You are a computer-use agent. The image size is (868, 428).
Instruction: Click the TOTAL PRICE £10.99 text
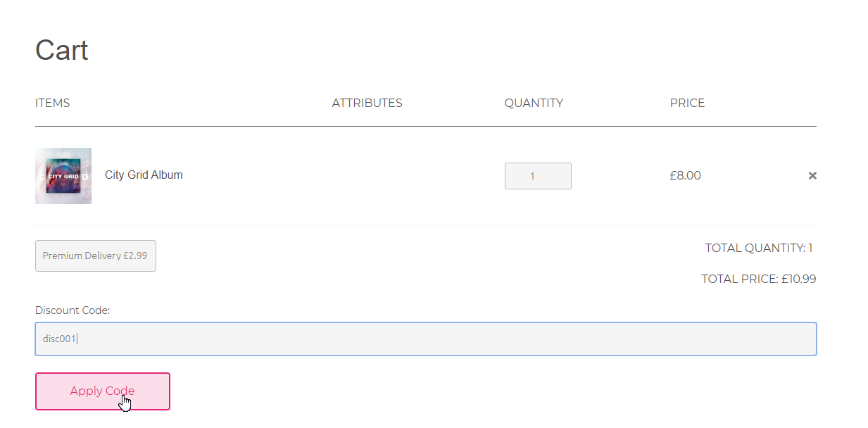click(758, 279)
